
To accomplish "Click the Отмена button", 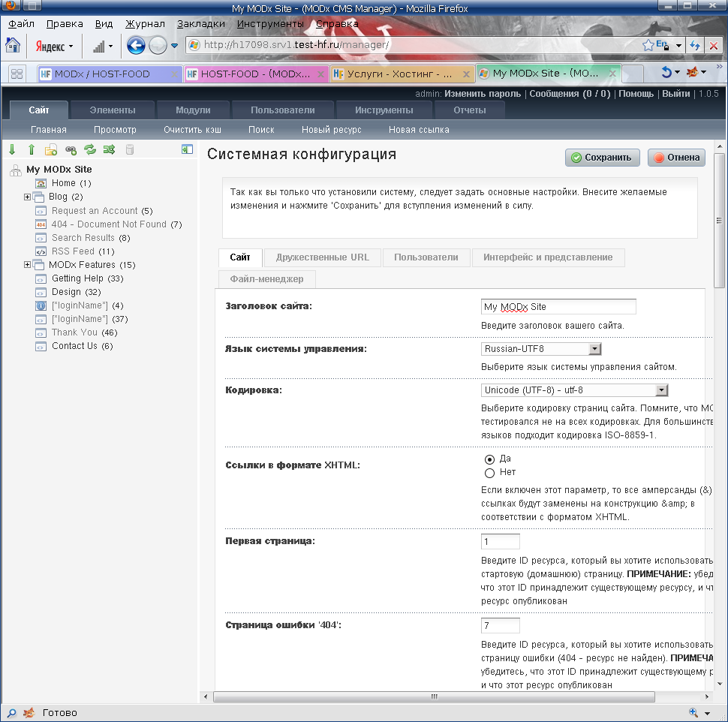I will [676, 158].
